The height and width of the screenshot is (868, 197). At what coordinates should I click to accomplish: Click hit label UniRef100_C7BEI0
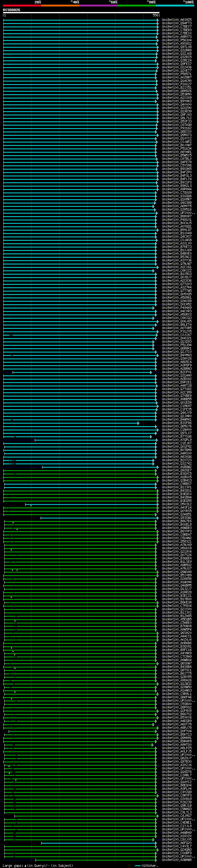click(x=177, y=33)
